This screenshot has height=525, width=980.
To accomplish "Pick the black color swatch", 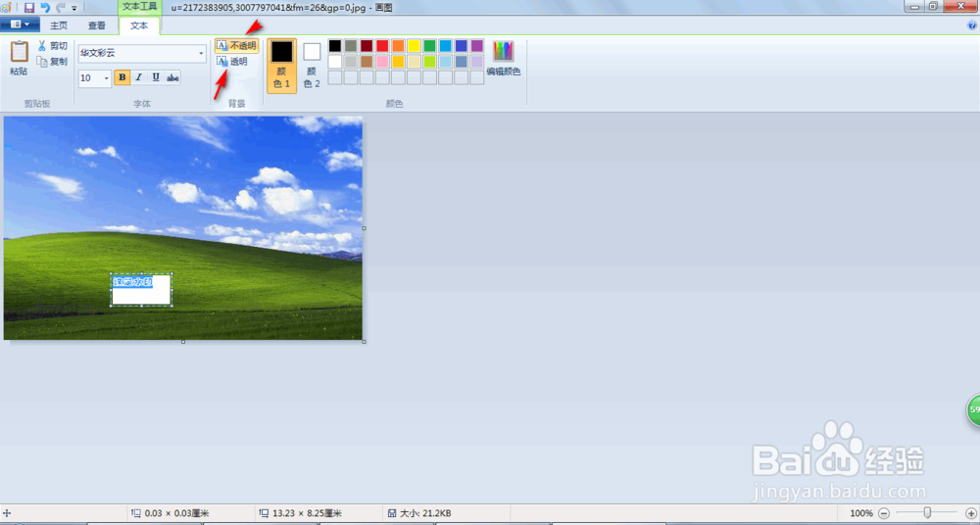I will [x=335, y=46].
